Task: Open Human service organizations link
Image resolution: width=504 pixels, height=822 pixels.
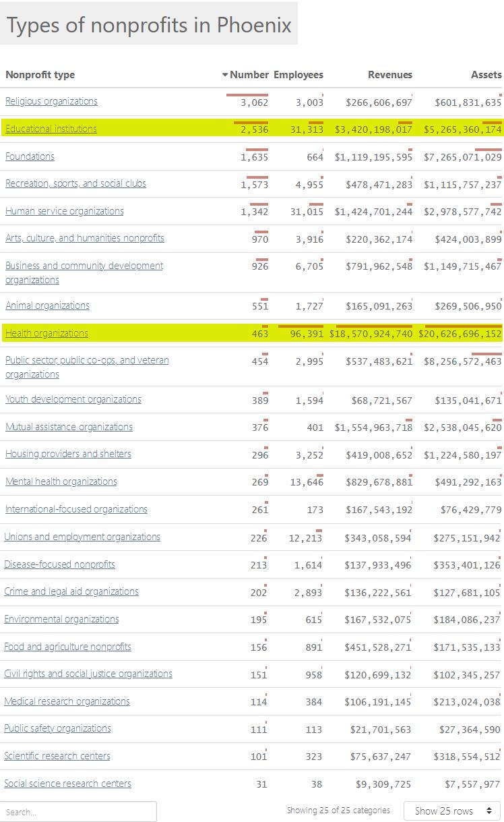Action: pos(65,211)
